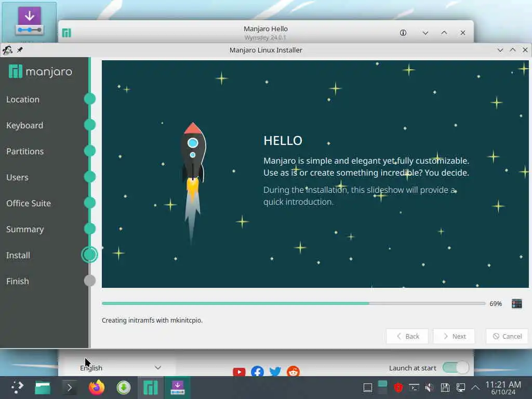Click the Manjaro logo in sidebar
This screenshot has width=532, height=399.
tap(41, 72)
